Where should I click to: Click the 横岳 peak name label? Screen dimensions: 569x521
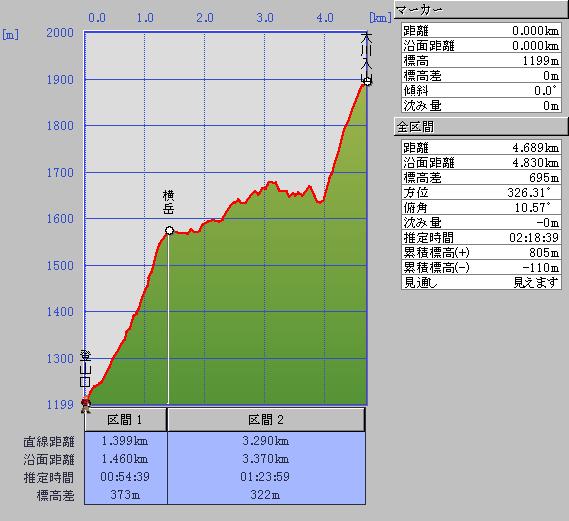tap(168, 202)
